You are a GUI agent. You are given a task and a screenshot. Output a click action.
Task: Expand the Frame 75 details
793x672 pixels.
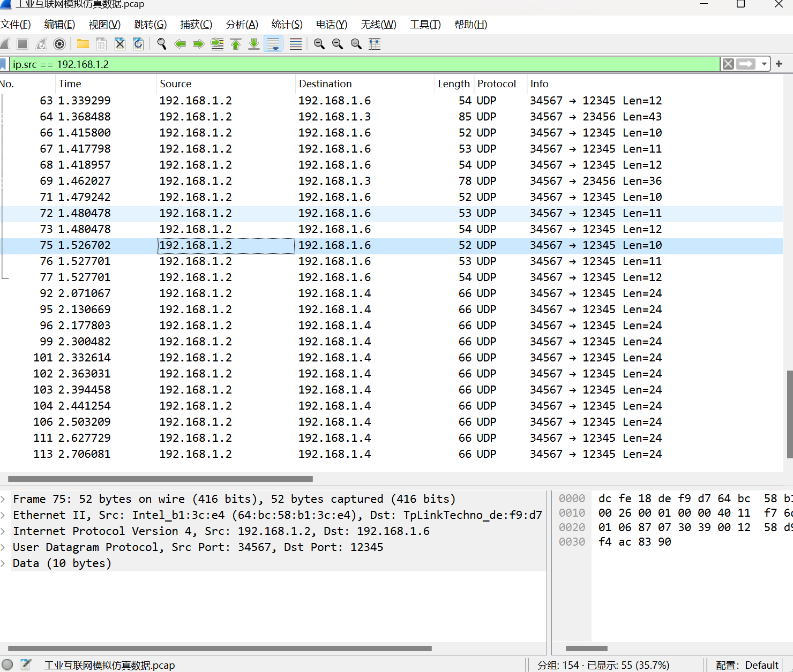3,499
